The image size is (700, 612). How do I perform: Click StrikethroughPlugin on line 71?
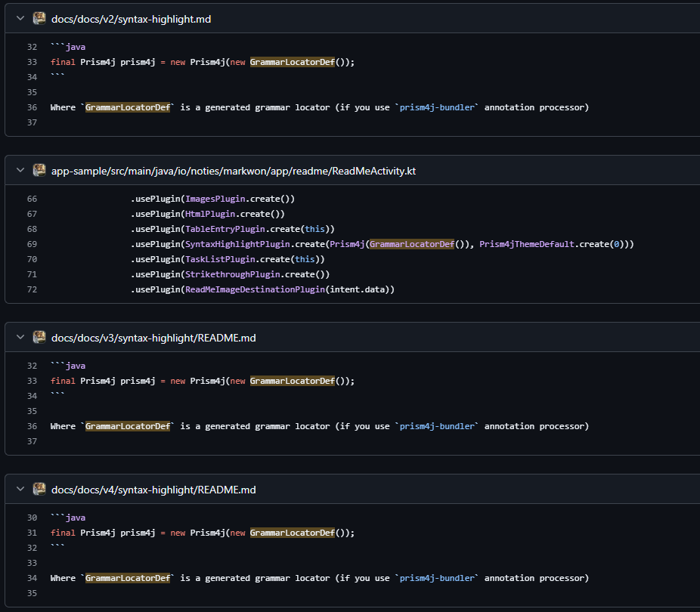pyautogui.click(x=233, y=274)
